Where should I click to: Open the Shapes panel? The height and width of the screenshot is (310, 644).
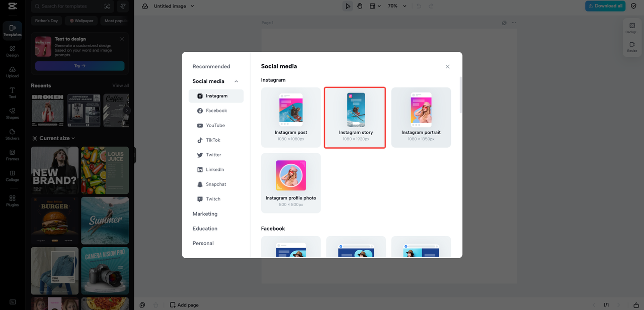[x=12, y=114]
